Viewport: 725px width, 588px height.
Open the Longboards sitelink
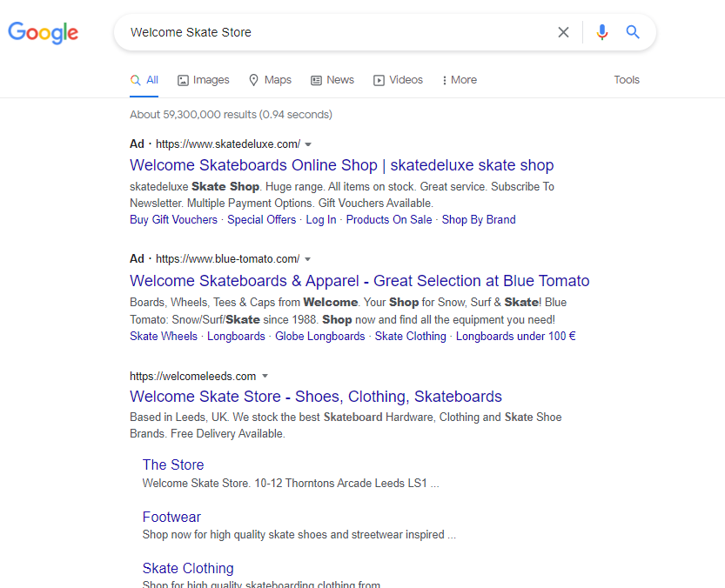(x=236, y=336)
